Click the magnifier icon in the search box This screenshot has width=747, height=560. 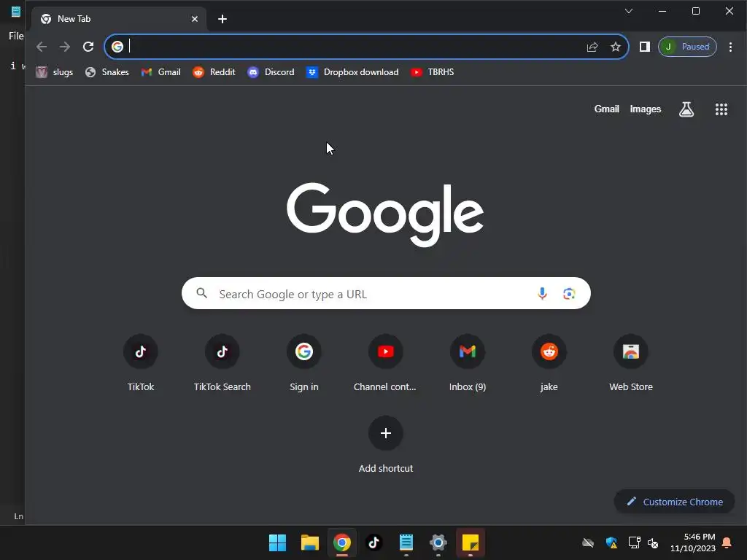click(x=202, y=293)
